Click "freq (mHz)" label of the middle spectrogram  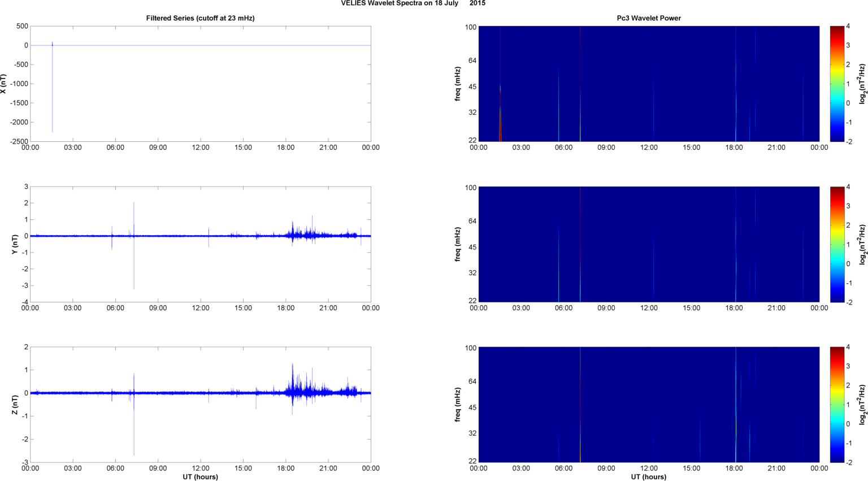(x=457, y=244)
